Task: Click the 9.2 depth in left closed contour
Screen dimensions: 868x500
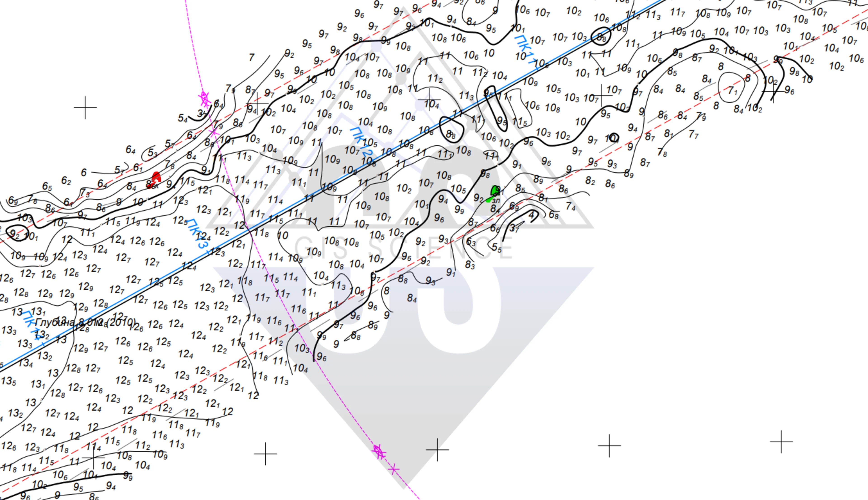Action: tap(14, 235)
